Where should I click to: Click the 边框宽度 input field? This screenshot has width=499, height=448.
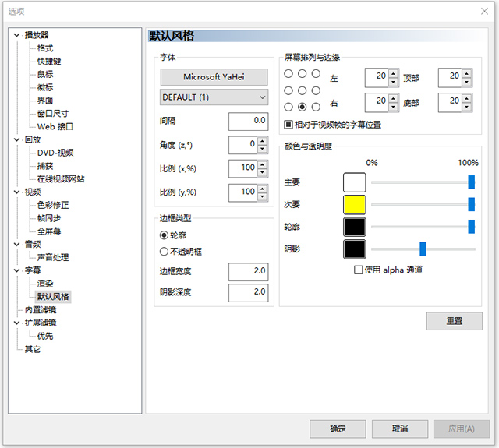click(x=249, y=272)
